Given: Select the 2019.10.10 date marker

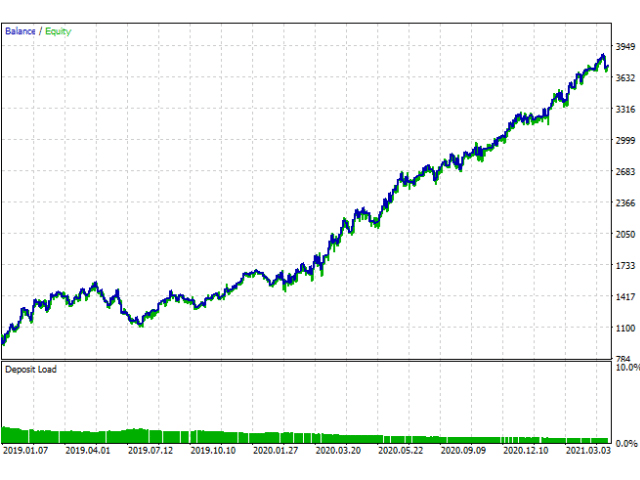Looking at the screenshot, I should click(212, 451).
